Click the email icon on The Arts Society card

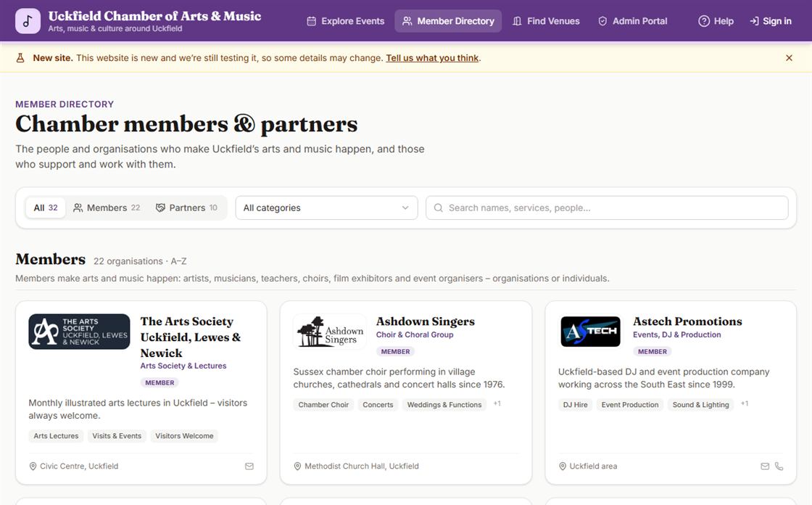point(249,466)
